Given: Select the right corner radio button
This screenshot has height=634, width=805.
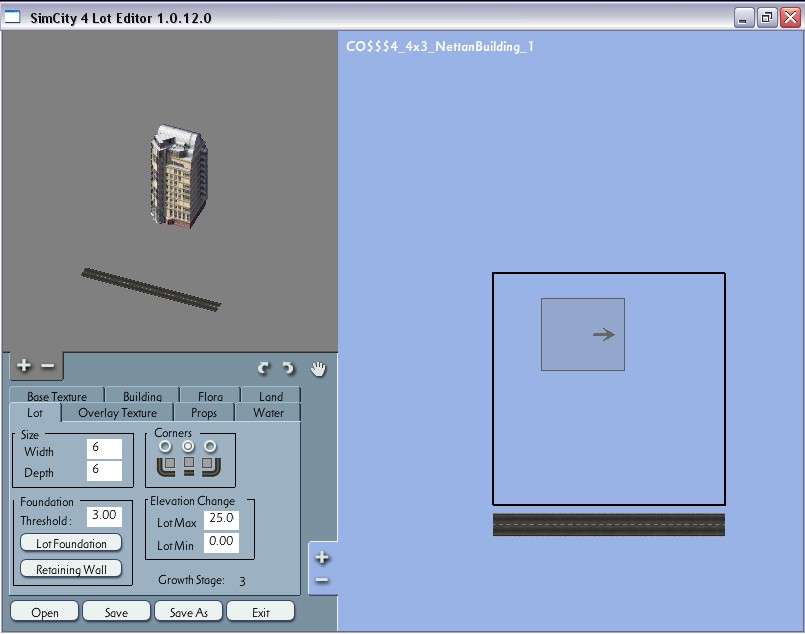Looking at the screenshot, I should (x=210, y=446).
